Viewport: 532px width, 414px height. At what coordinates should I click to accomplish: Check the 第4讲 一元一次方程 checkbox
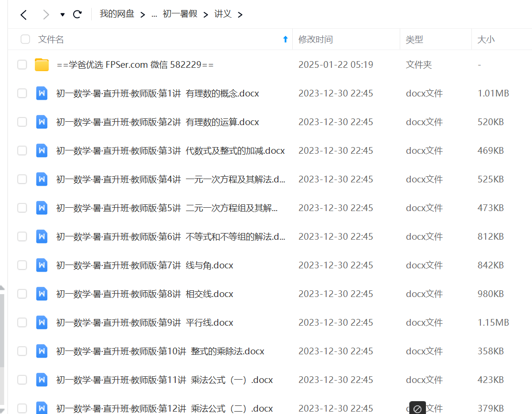click(x=22, y=179)
